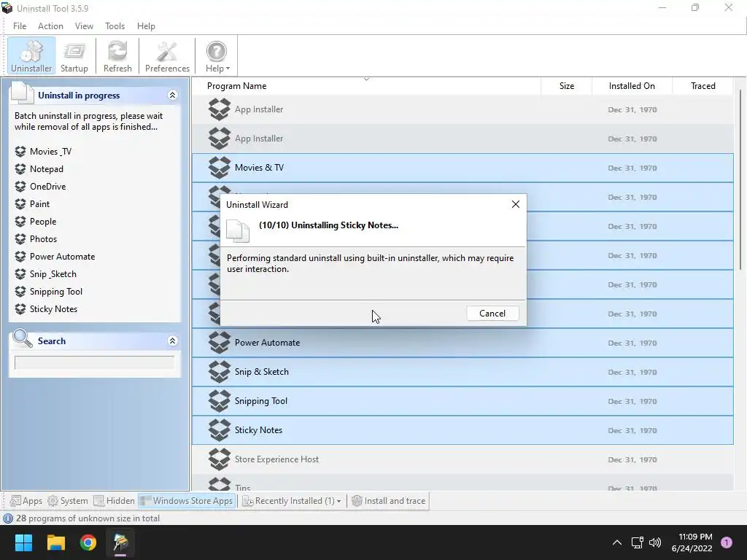Viewport: 747px width, 560px height.
Task: Open the volume control in tray
Action: coord(655,542)
